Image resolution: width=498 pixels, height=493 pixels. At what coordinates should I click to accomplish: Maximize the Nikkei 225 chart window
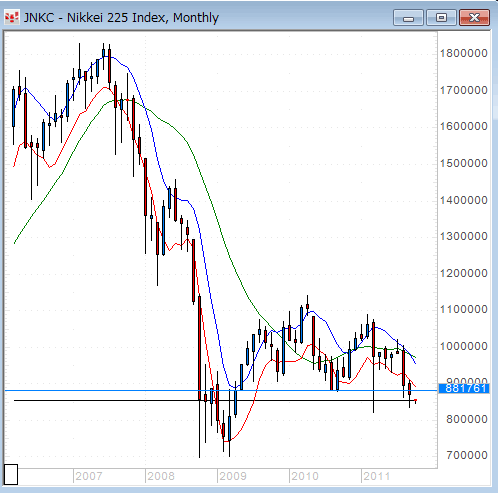click(x=441, y=18)
